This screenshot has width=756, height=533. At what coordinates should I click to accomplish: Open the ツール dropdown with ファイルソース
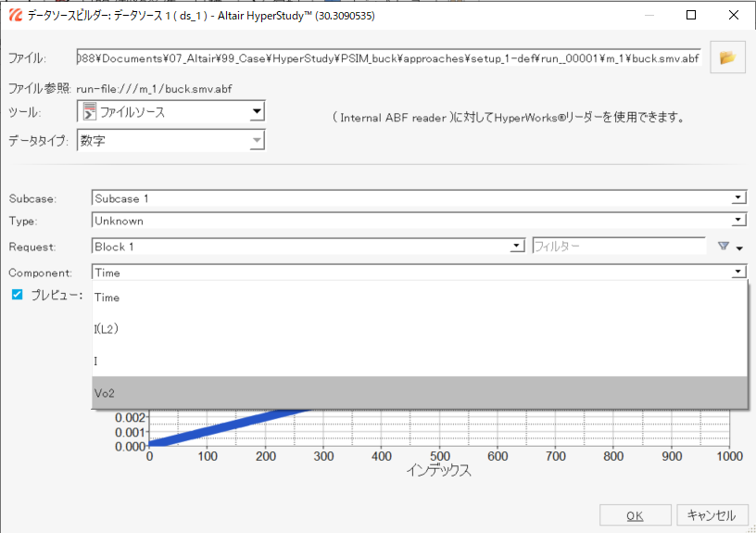[257, 112]
